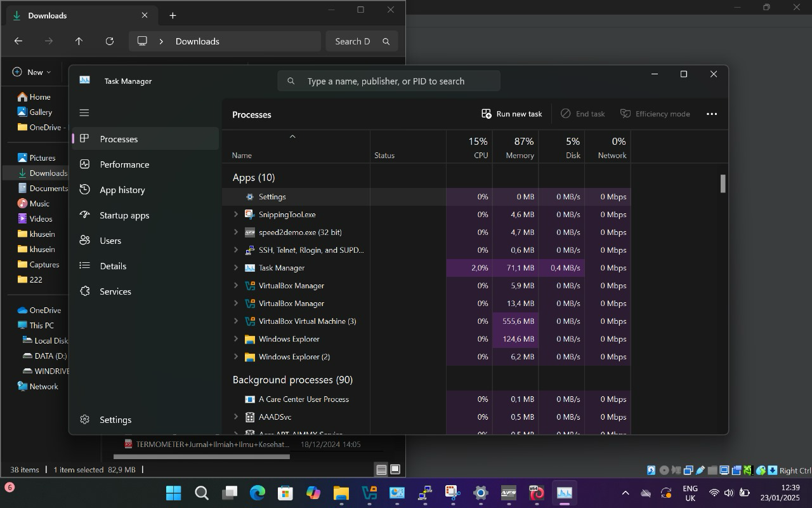This screenshot has height=508, width=812.
Task: Select the Startup apps icon in sidebar
Action: click(x=85, y=215)
